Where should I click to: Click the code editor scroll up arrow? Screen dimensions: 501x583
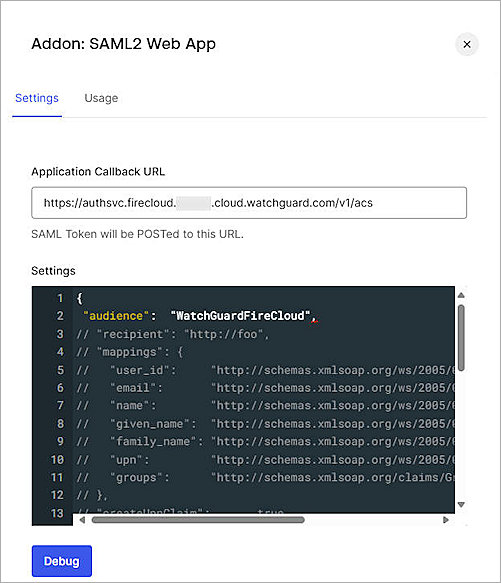point(461,295)
